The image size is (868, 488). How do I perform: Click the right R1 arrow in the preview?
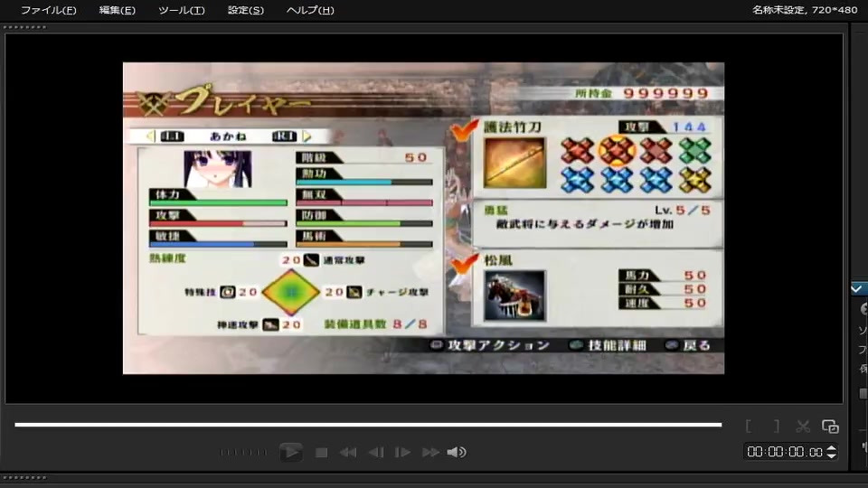(307, 136)
